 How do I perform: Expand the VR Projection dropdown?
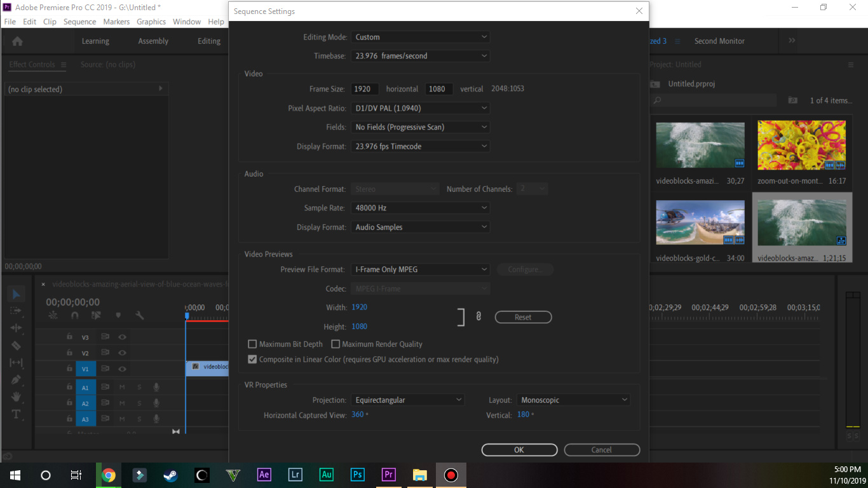(x=407, y=400)
